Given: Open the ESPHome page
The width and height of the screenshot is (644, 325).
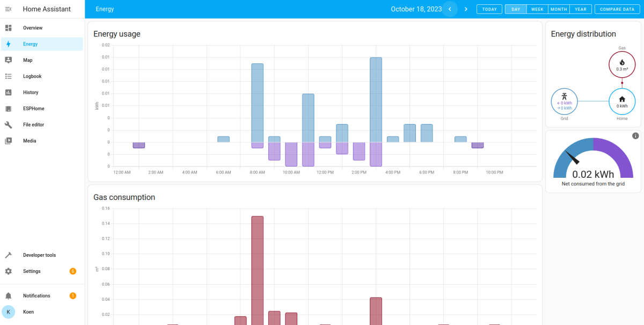Looking at the screenshot, I should [42, 109].
